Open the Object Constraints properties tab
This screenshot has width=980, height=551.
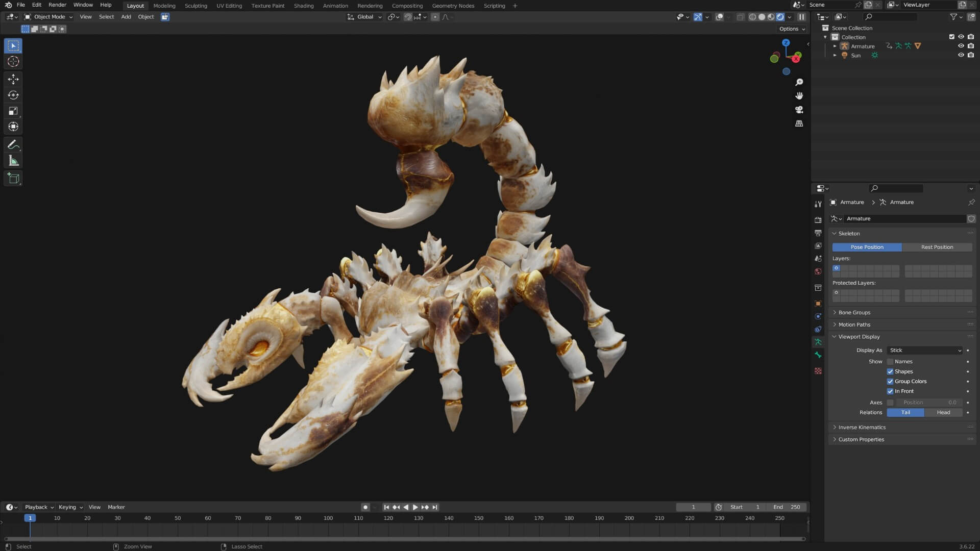point(818,329)
